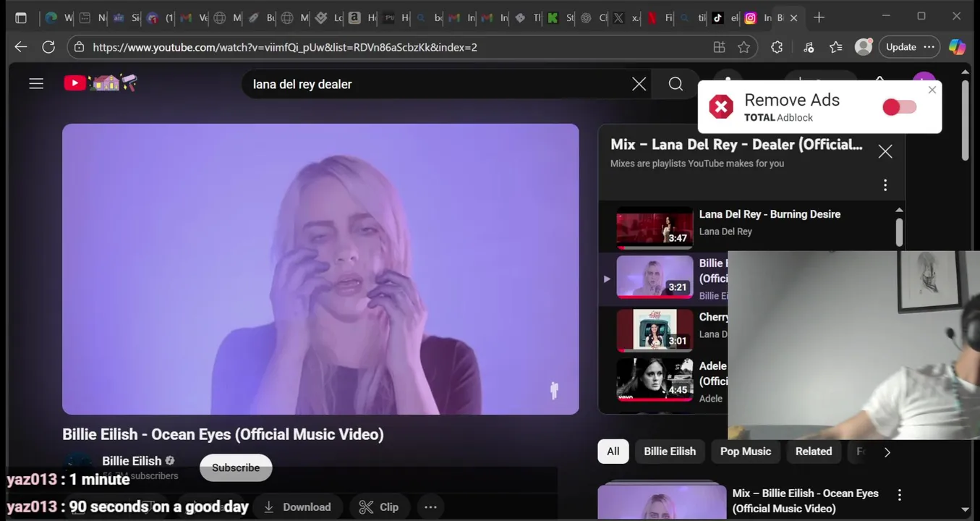980x521 pixels.
Task: Switch to the X (Twitter) browser tab
Action: (625, 18)
